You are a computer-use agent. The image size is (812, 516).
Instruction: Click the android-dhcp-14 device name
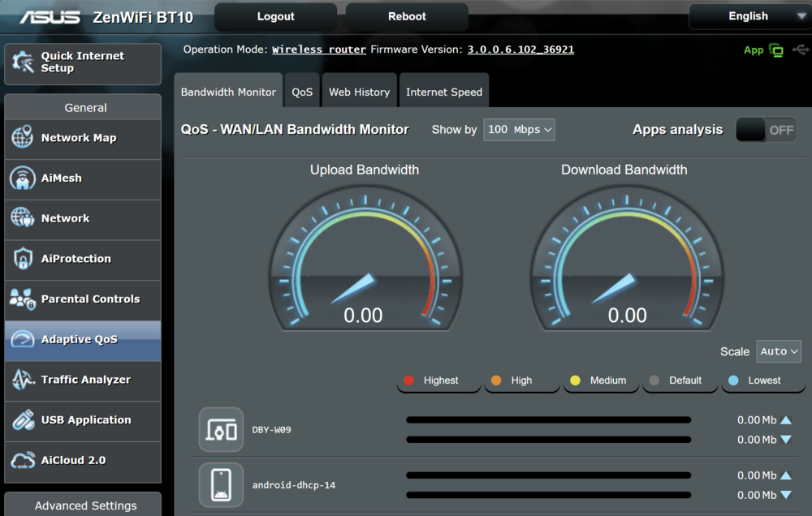(294, 485)
